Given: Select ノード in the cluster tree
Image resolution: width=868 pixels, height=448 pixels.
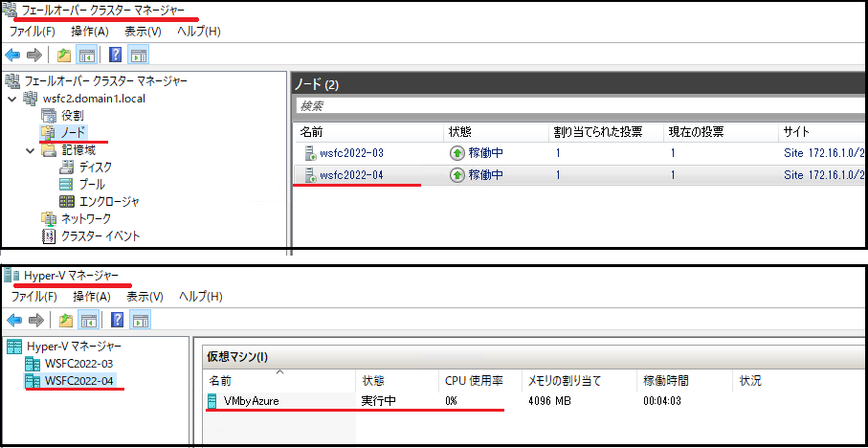Looking at the screenshot, I should [73, 133].
